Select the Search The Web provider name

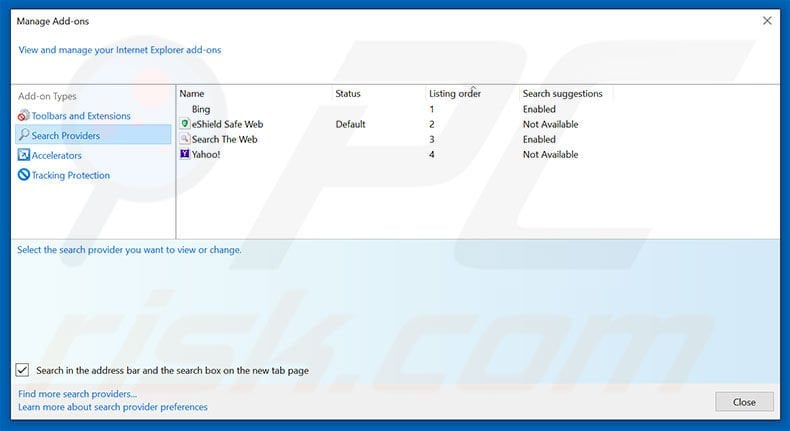[224, 139]
